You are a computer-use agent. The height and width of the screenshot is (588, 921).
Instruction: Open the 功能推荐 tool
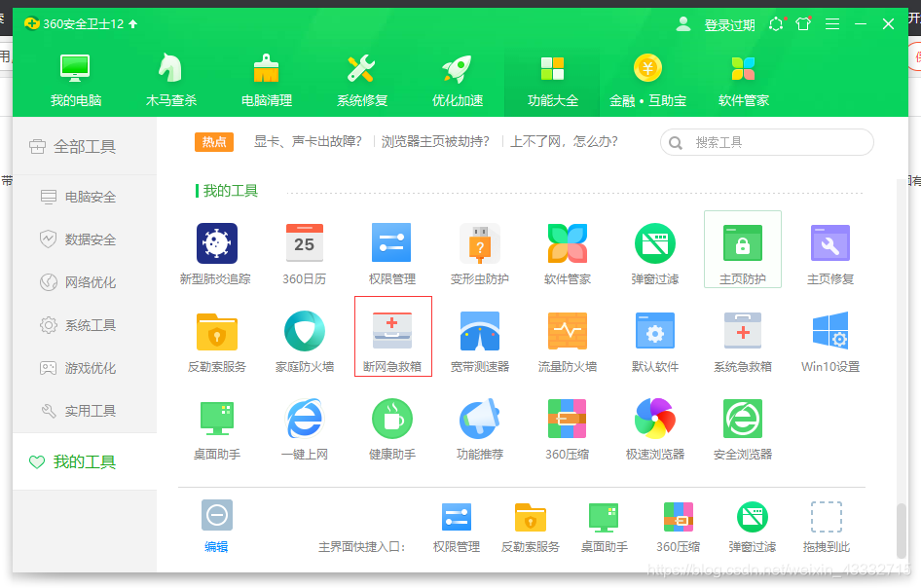coord(479,428)
